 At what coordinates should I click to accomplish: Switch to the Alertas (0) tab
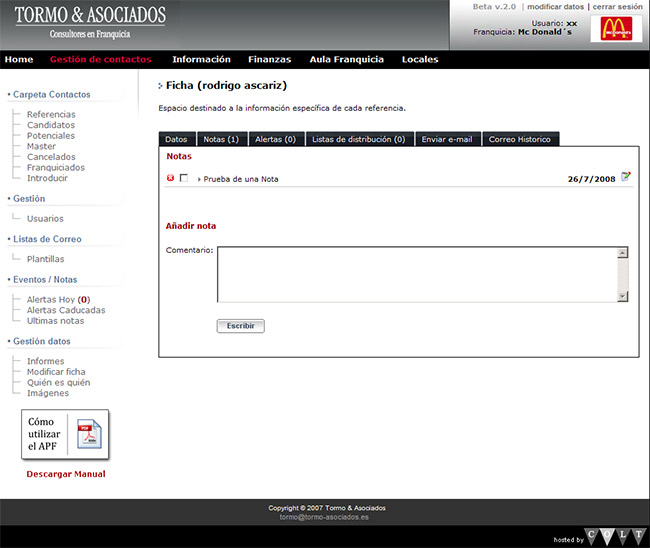click(x=275, y=139)
